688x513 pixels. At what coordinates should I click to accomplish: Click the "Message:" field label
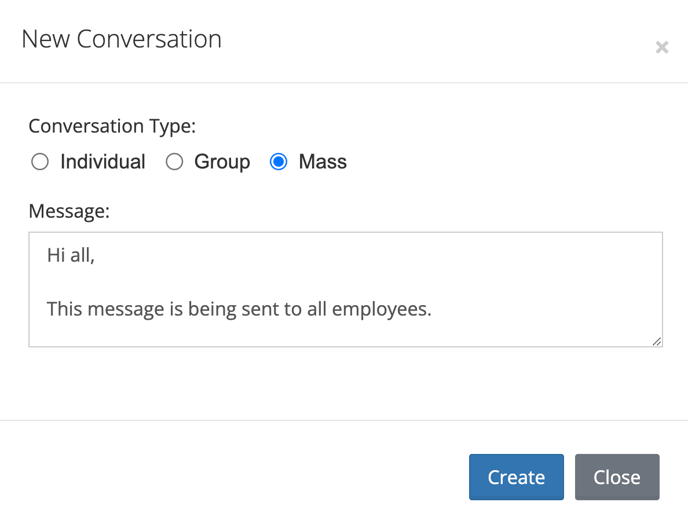pyautogui.click(x=69, y=211)
